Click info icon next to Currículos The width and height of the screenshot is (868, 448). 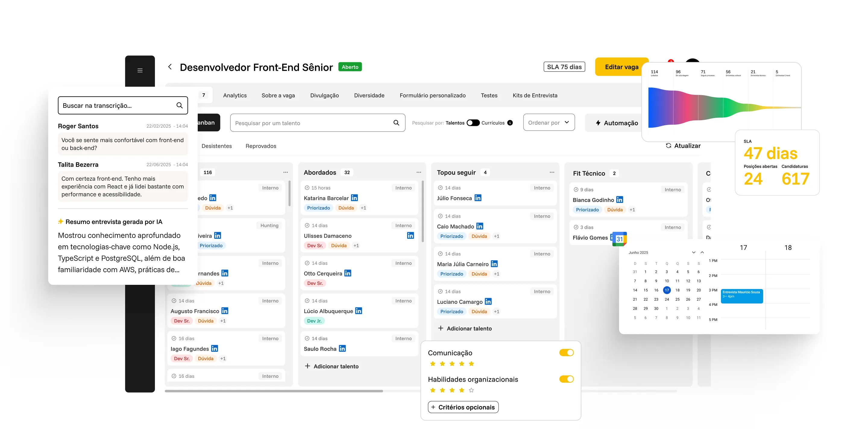pos(510,123)
